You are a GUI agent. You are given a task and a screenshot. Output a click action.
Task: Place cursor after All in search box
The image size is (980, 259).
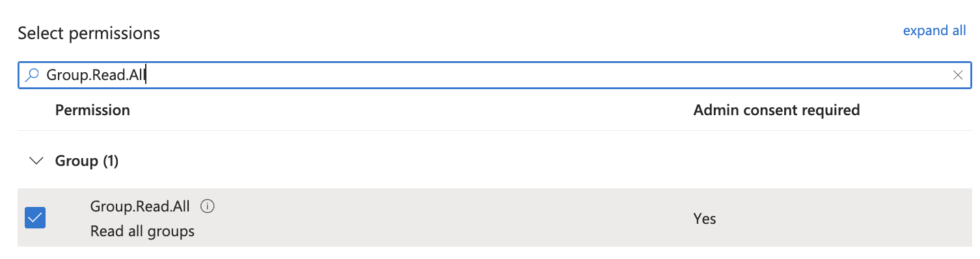pyautogui.click(x=145, y=75)
